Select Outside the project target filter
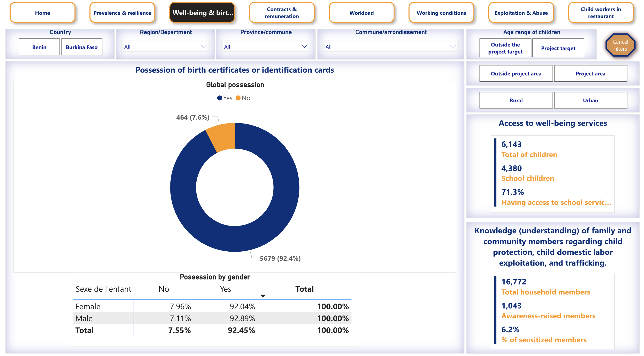Viewport: 644px width, 356px height. coord(505,48)
